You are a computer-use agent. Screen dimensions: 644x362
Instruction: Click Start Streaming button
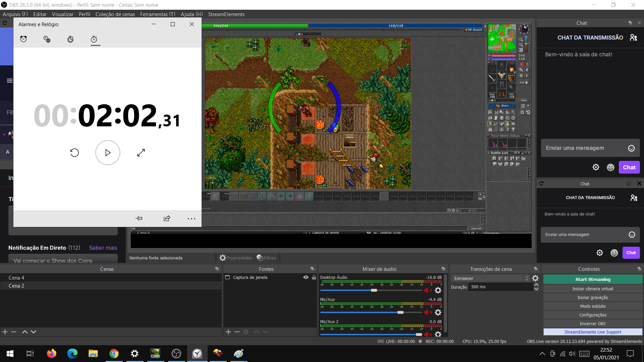tap(593, 279)
